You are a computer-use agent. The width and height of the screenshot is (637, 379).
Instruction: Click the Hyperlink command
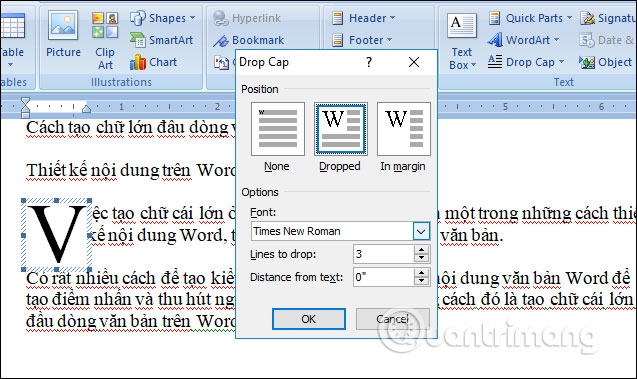247,18
